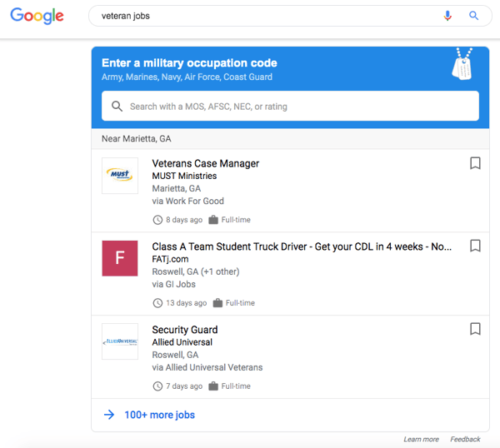500x448 pixels.
Task: Focus the military occupation code search field
Action: (290, 106)
